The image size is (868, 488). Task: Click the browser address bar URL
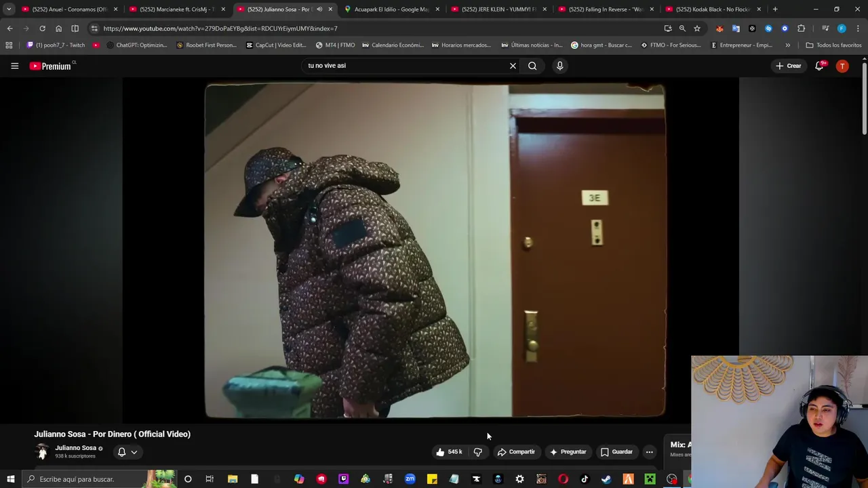point(220,28)
